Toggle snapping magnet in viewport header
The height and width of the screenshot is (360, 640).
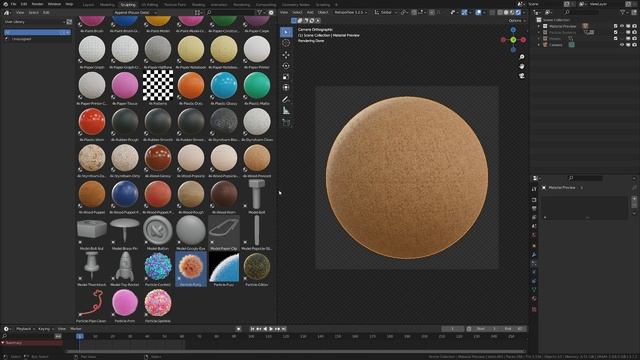click(x=413, y=12)
